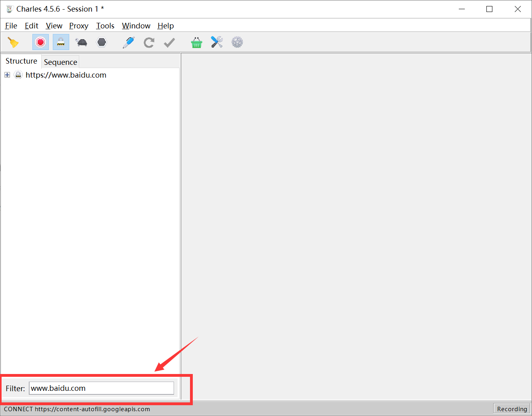Clear the session with the broom icon
Image resolution: width=532 pixels, height=416 pixels.
point(13,42)
